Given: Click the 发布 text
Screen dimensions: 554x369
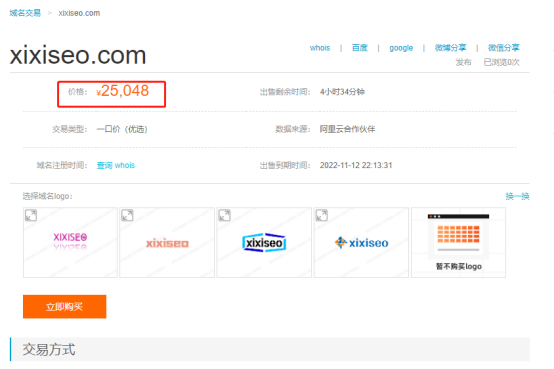Looking at the screenshot, I should [x=463, y=62].
